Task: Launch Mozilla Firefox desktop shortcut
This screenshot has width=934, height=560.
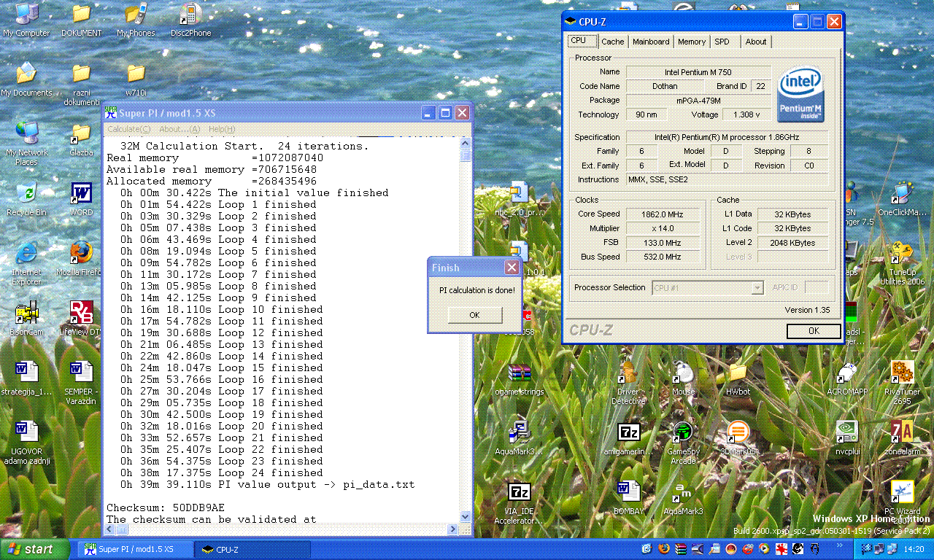Action: point(81,258)
